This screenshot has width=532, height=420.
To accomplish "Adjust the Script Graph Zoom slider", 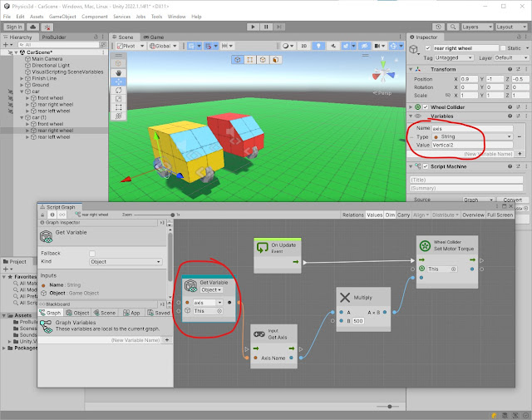I will point(154,215).
